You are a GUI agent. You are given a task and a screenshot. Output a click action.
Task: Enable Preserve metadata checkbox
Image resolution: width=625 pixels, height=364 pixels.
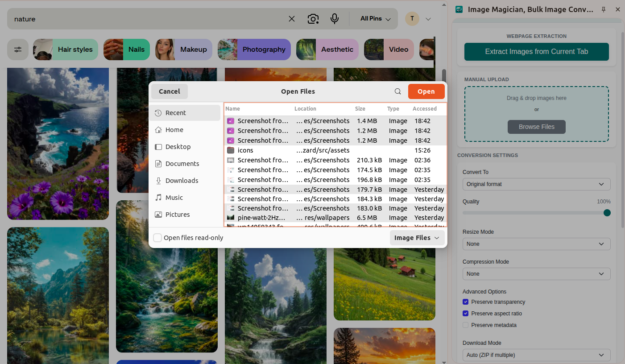point(466,325)
